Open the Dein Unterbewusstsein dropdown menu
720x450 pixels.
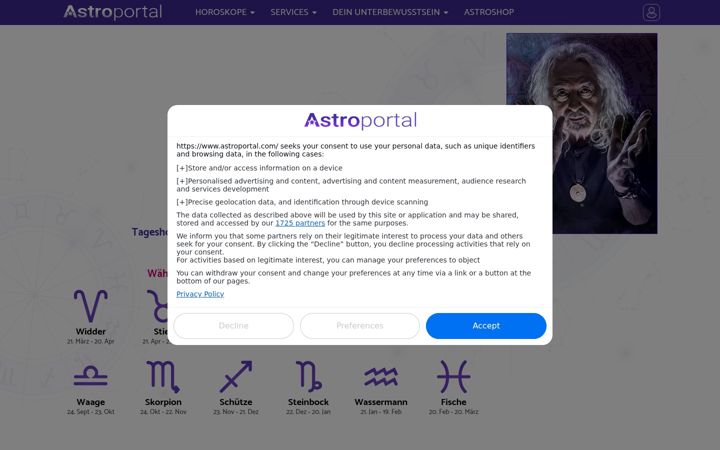coord(390,12)
